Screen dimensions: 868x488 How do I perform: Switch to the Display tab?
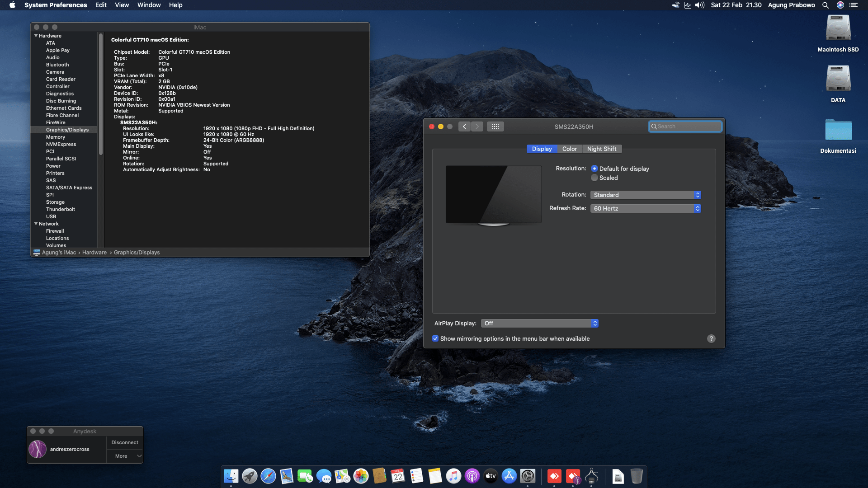pos(542,149)
